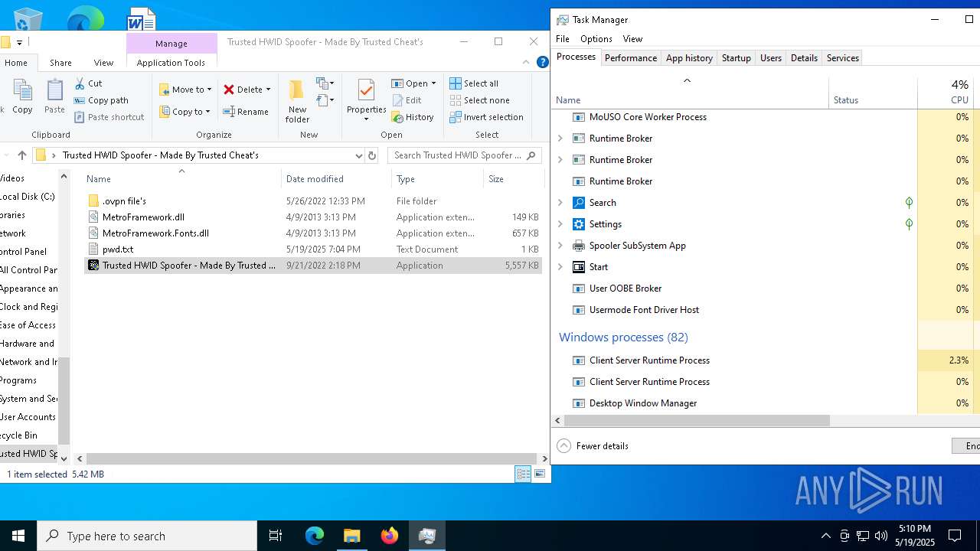Switch to details view icon in status bar

(x=523, y=474)
